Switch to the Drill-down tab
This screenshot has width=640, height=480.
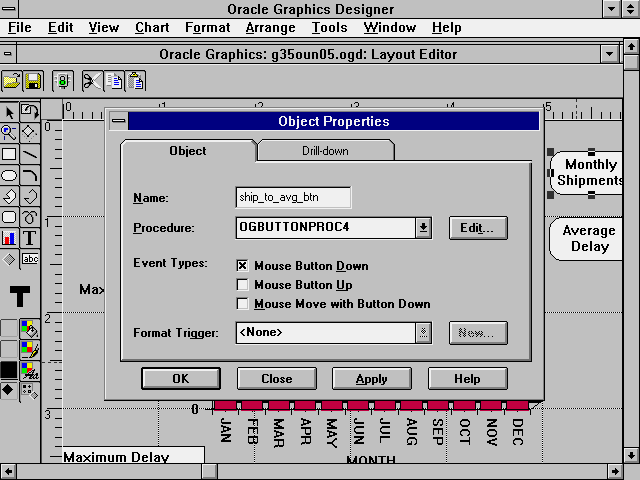(325, 151)
